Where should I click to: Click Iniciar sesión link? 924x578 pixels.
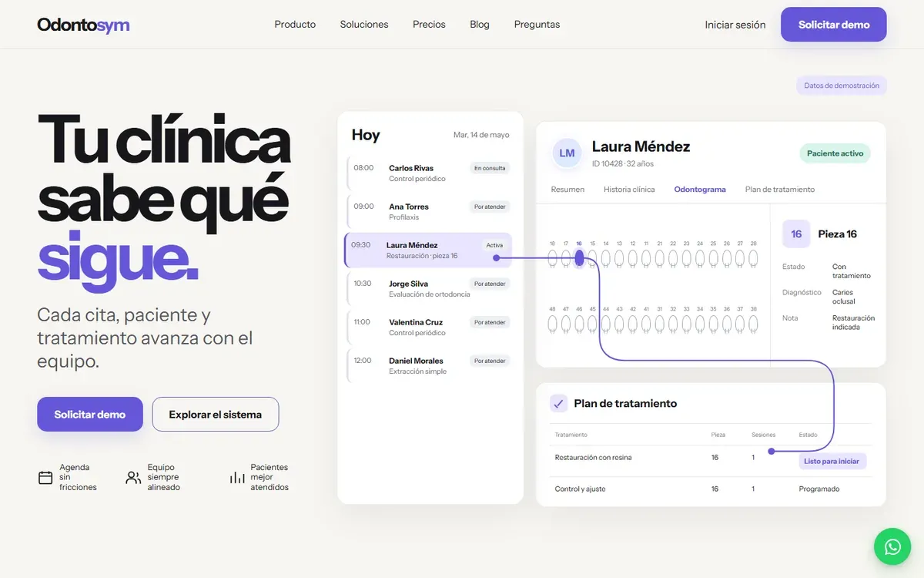[x=735, y=25]
